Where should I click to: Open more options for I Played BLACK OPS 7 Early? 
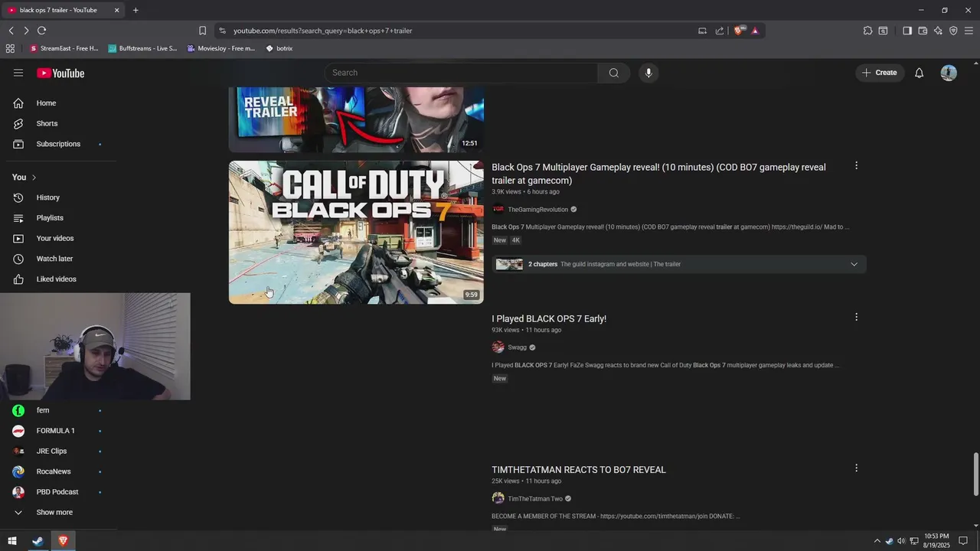coord(856,317)
